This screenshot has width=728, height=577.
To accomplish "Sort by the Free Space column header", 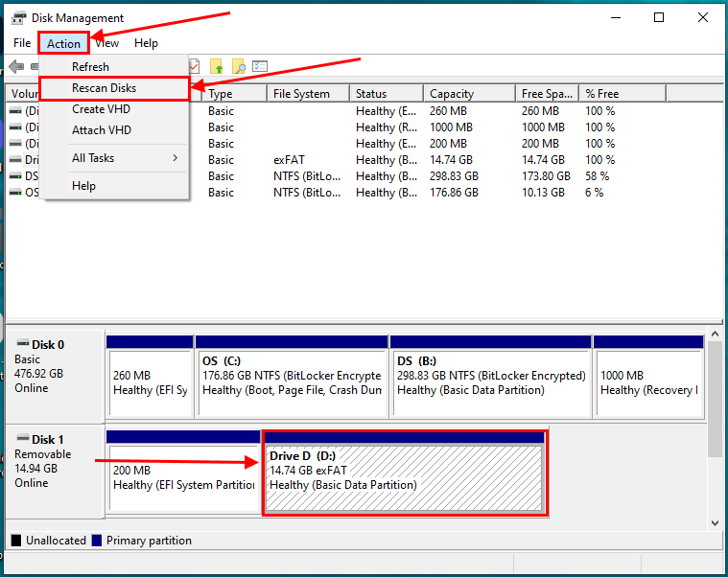I will 547,94.
